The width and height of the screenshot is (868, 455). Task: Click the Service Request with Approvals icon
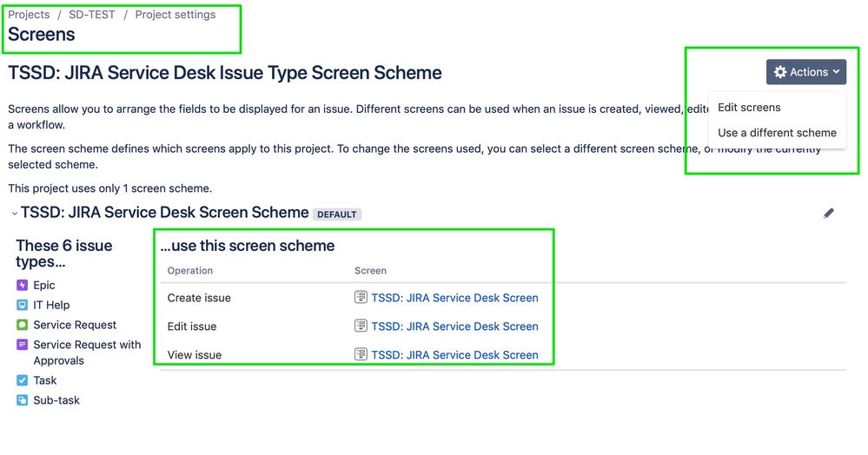22,345
